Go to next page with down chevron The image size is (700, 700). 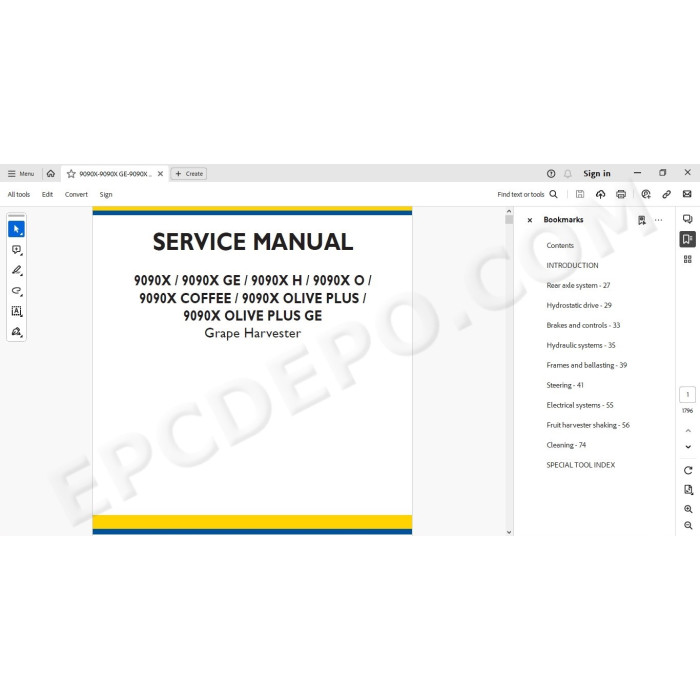[688, 446]
